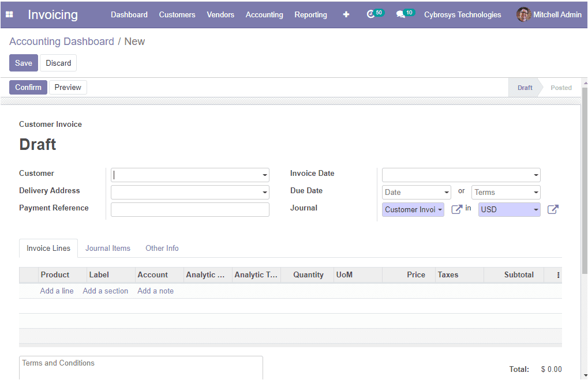588x380 pixels.
Task: Click the plus icon in top navbar
Action: coord(346,14)
